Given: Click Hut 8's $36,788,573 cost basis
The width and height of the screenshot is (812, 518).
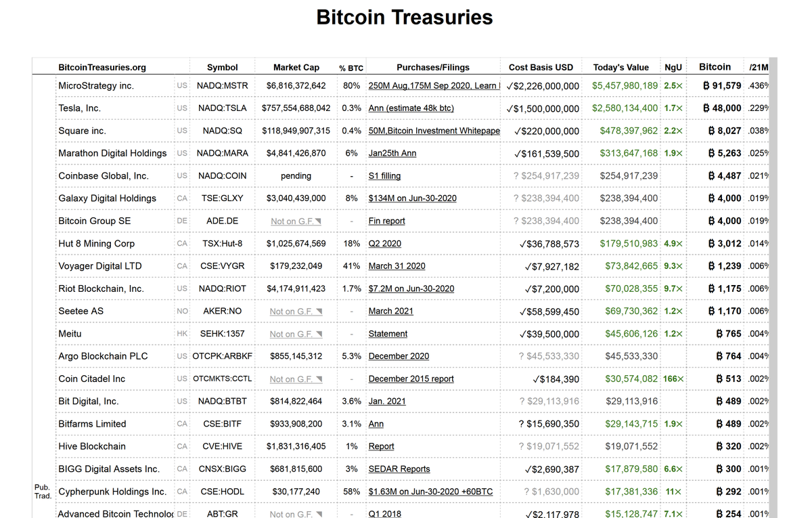Looking at the screenshot, I should 549,244.
